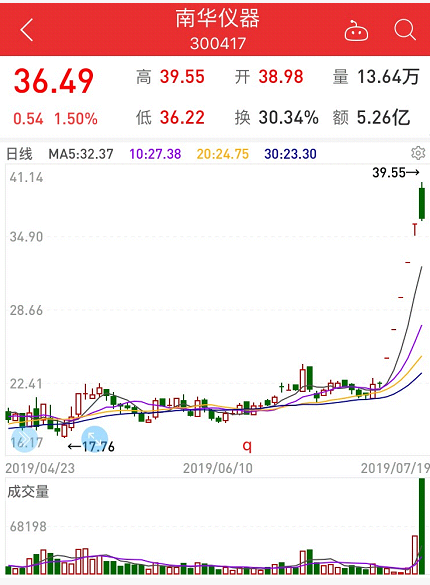Tap purple 10:27.38 moving average label
Viewport: 430px width, 585px height.
pyautogui.click(x=155, y=154)
